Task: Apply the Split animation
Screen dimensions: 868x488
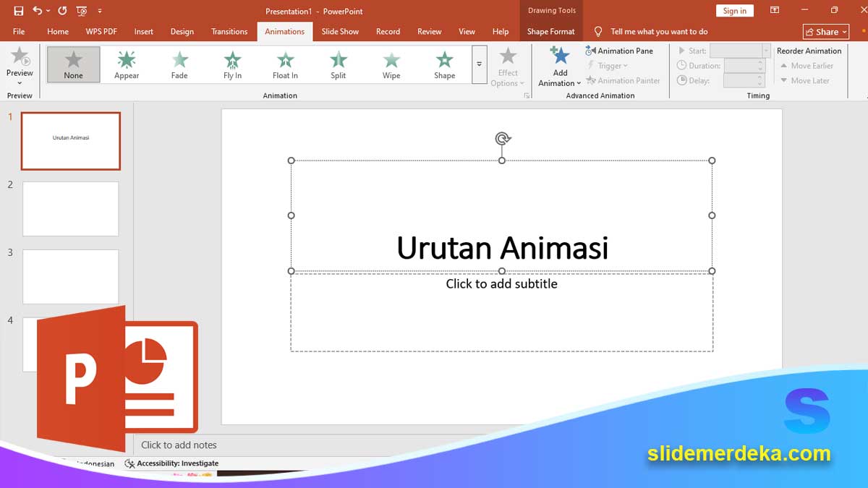Action: (x=339, y=64)
